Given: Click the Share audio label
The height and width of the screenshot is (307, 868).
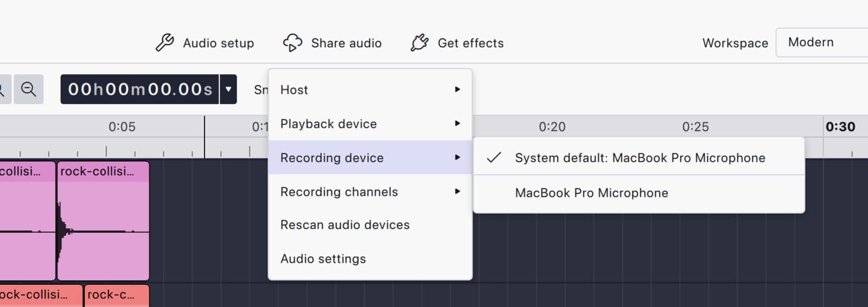Looking at the screenshot, I should click(x=346, y=43).
